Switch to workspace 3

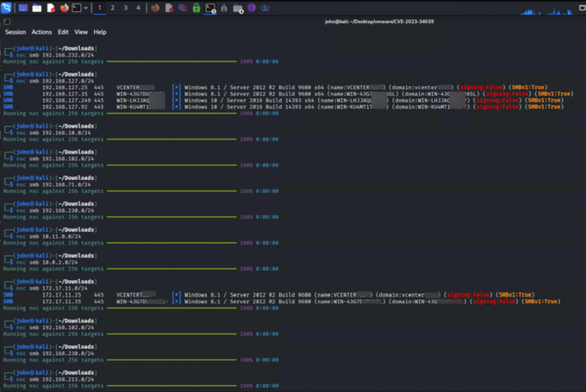pos(126,8)
